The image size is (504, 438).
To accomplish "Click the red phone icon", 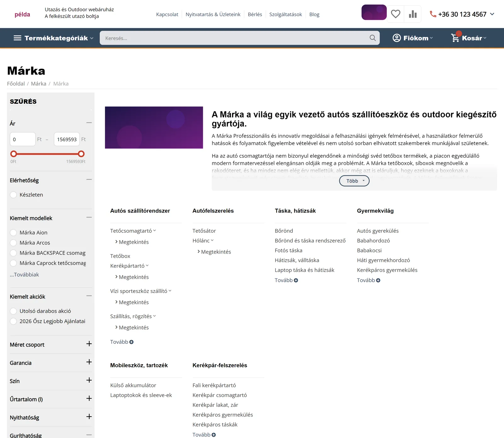I will tap(433, 14).
